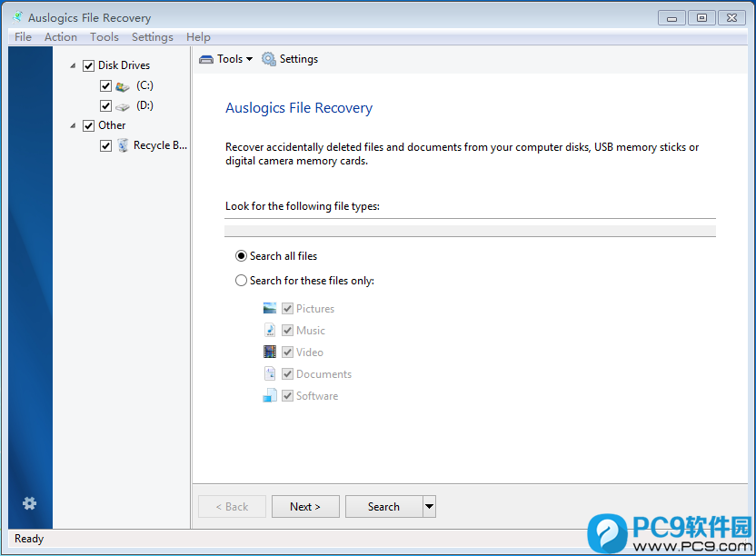The image size is (756, 556).
Task: Click the Video filmstrip icon
Action: [x=270, y=352]
